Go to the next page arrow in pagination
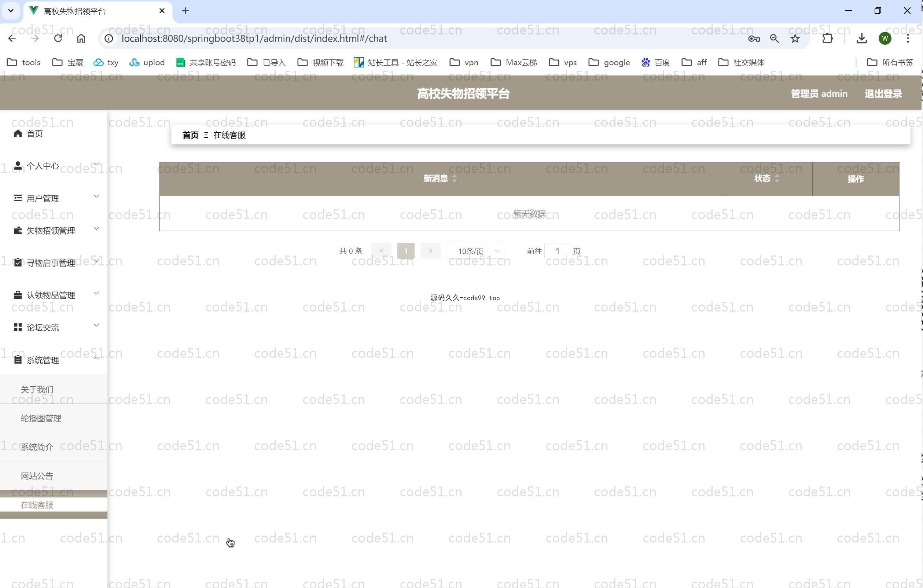 430,251
